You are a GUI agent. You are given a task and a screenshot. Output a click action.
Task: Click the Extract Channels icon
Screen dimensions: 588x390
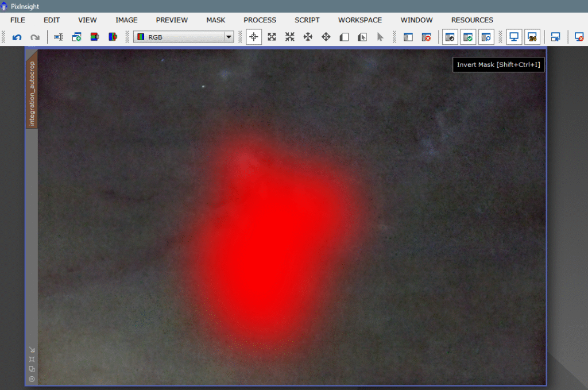[95, 37]
